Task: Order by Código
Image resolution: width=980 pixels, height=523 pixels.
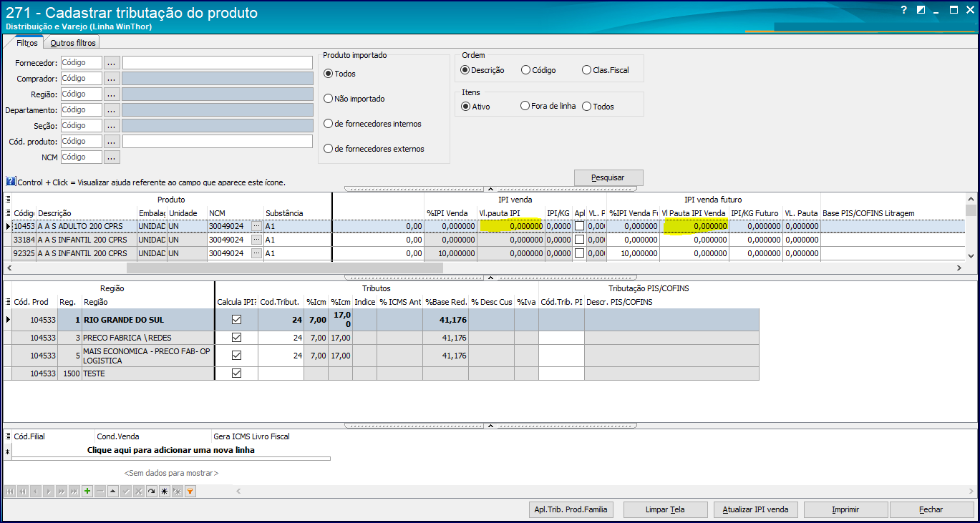Action: [x=538, y=70]
